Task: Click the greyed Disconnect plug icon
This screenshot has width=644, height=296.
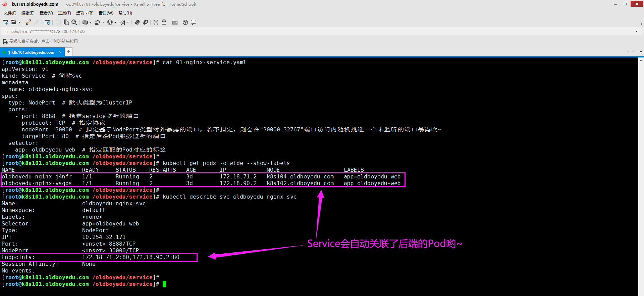Action: pos(37,22)
